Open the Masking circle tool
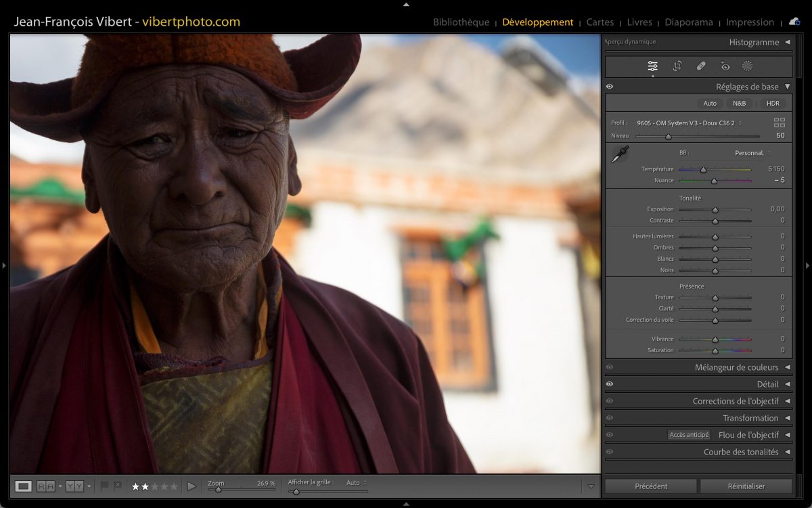 [x=748, y=66]
